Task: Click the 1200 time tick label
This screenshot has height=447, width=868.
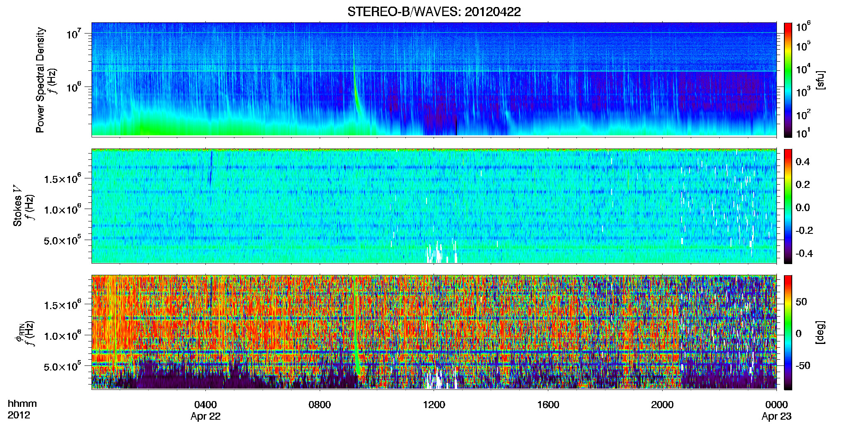Action: pyautogui.click(x=434, y=405)
